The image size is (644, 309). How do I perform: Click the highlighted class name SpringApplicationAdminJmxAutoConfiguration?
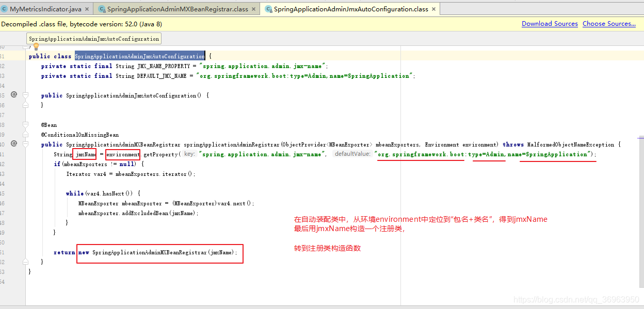point(139,56)
